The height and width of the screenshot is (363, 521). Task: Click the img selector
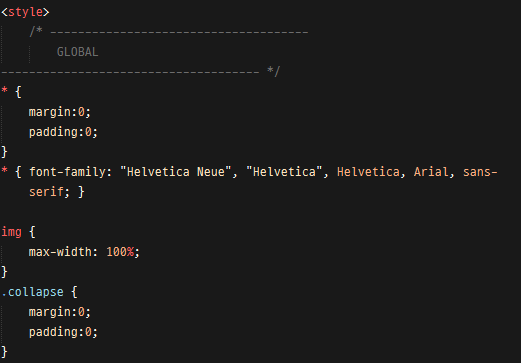(x=11, y=232)
